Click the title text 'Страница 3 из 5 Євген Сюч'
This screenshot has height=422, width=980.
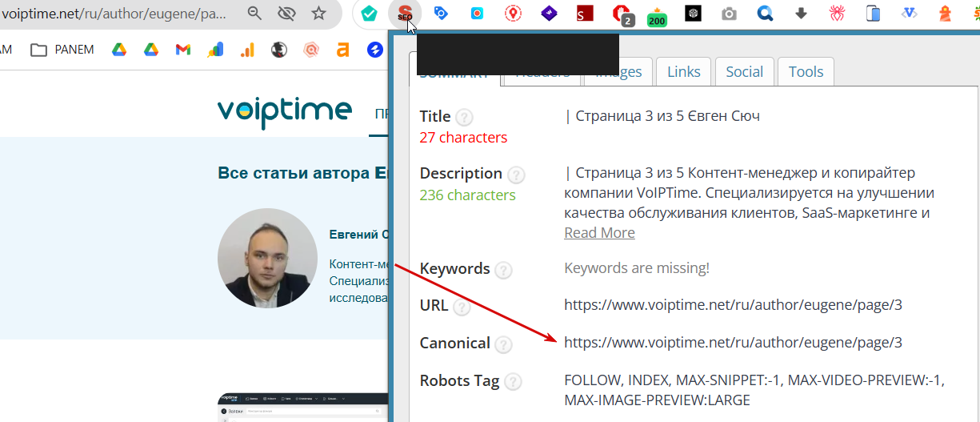[667, 116]
